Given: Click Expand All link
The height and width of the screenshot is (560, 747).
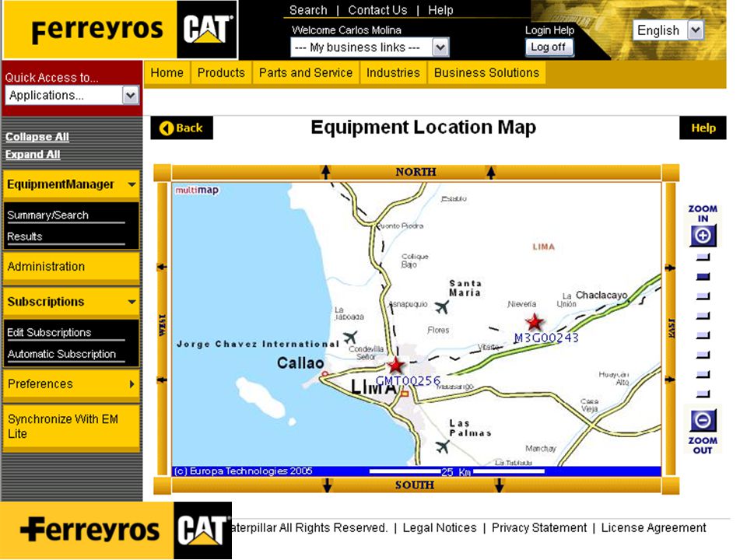Looking at the screenshot, I should point(33,155).
